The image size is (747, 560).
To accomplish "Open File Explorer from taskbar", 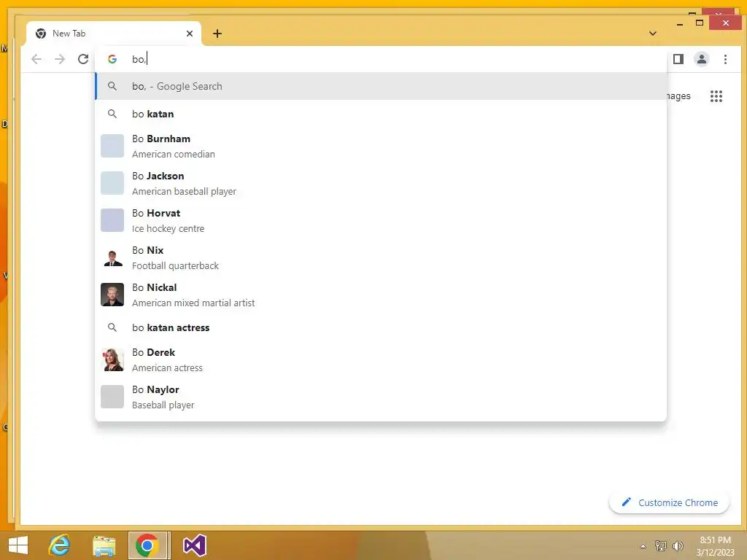I will (x=104, y=545).
